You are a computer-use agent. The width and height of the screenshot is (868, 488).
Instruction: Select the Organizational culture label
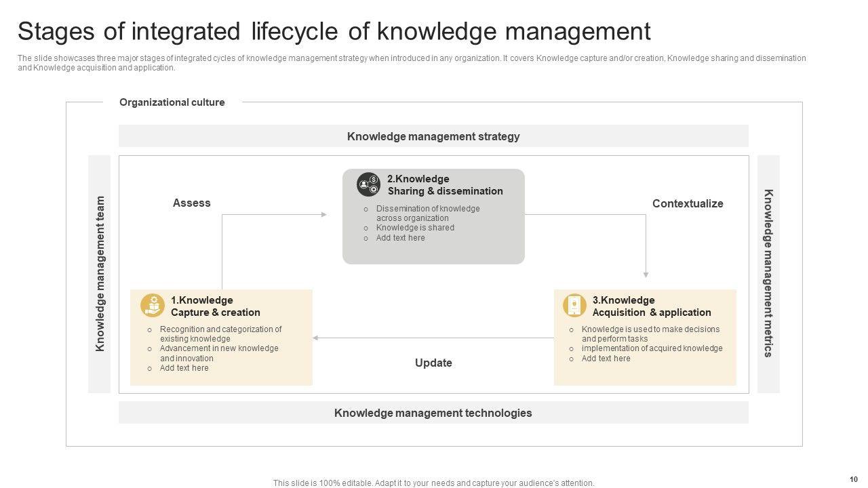click(x=172, y=102)
